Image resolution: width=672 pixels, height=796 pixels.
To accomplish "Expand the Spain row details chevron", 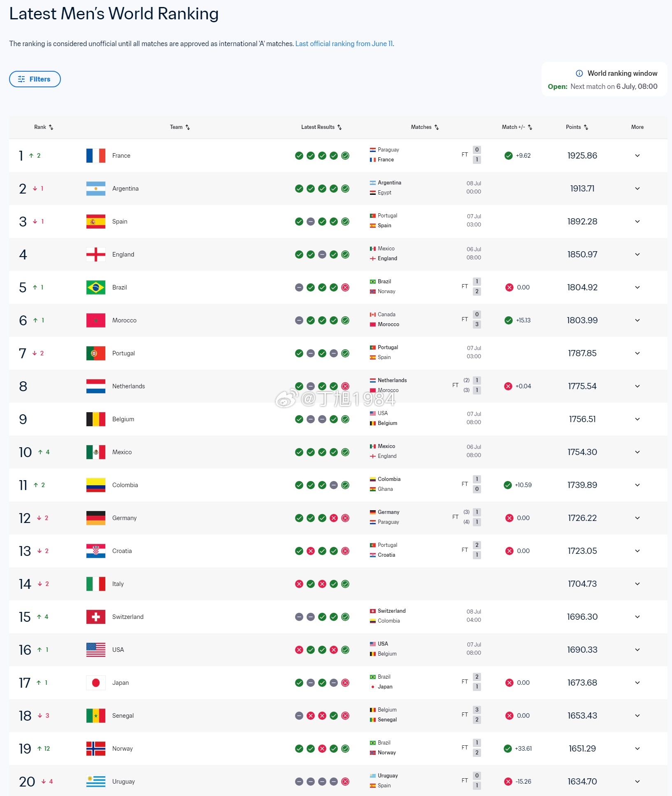I will [x=637, y=222].
